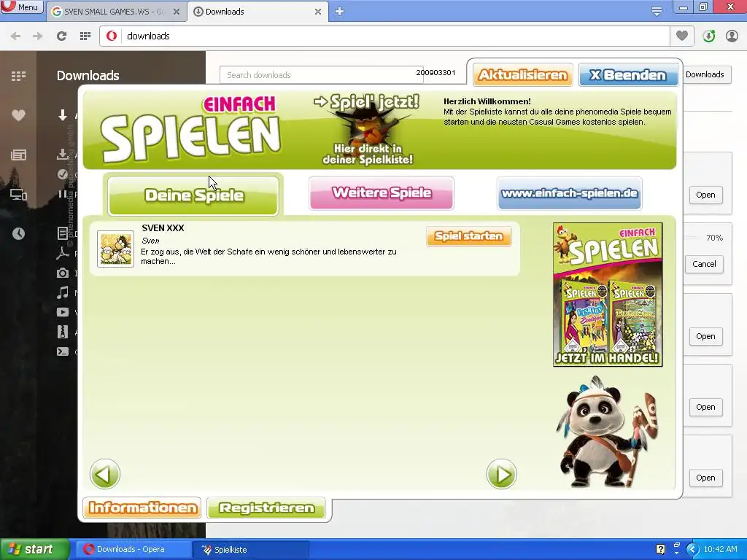747x560 pixels.
Task: Select the Music note filter icon in Downloads
Action: [x=63, y=292]
